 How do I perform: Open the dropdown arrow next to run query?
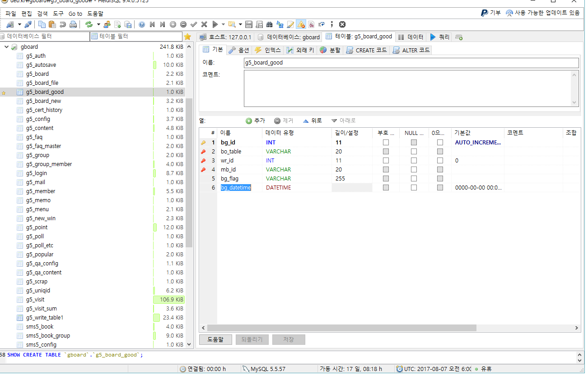point(224,24)
